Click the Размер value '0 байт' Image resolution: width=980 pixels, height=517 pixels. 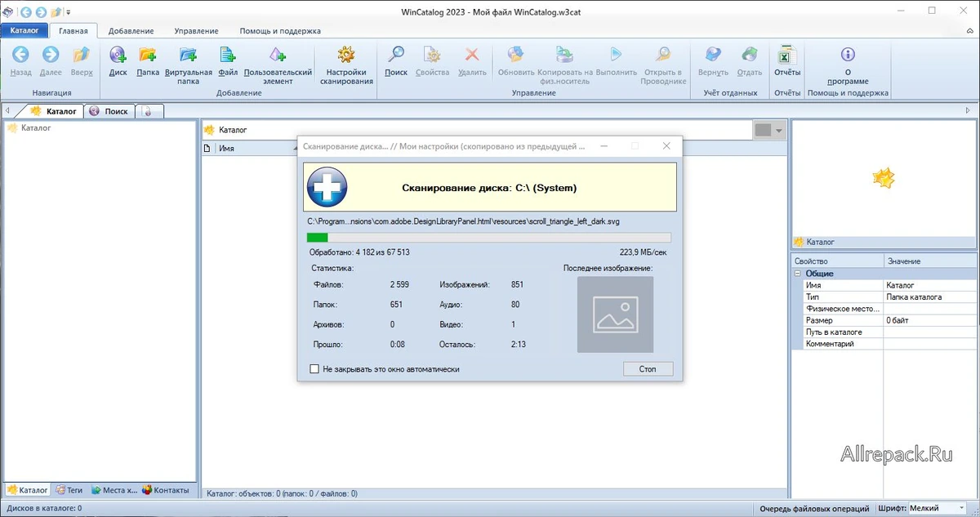tap(929, 320)
